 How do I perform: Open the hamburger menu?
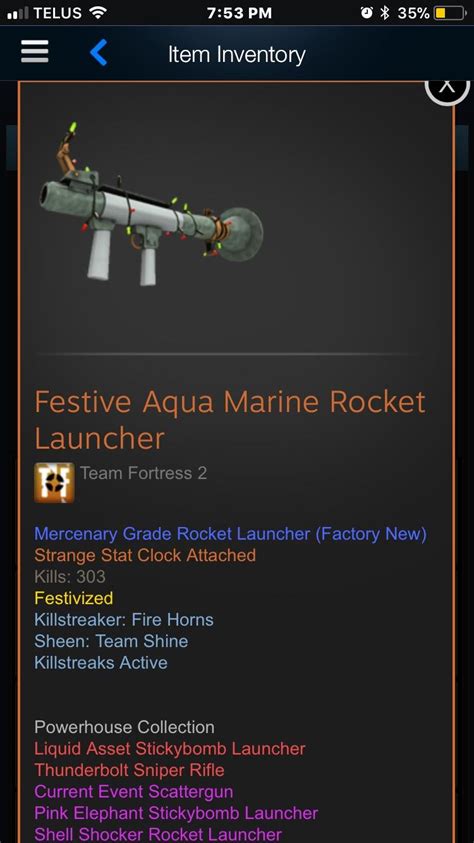(35, 53)
